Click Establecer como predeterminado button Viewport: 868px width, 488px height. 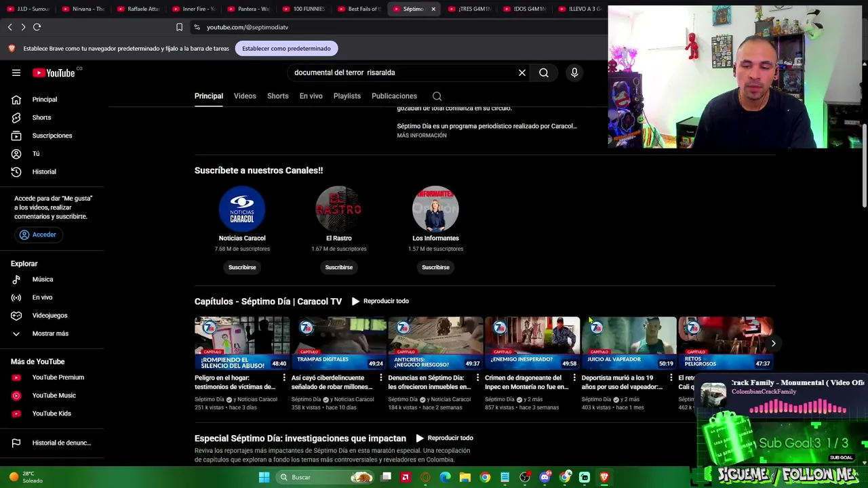pyautogui.click(x=286, y=49)
